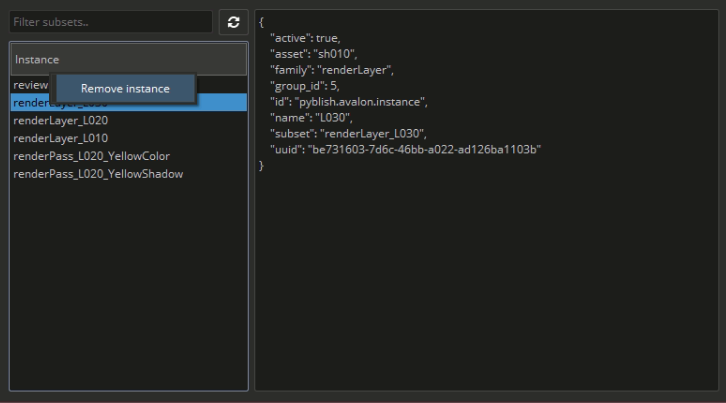
Task: Click the Instance column header
Action: [x=129, y=59]
